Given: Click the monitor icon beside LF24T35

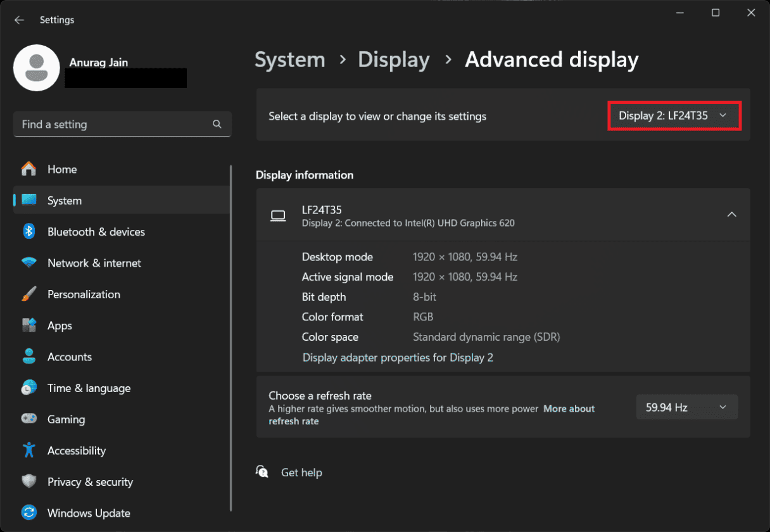Looking at the screenshot, I should coord(278,215).
